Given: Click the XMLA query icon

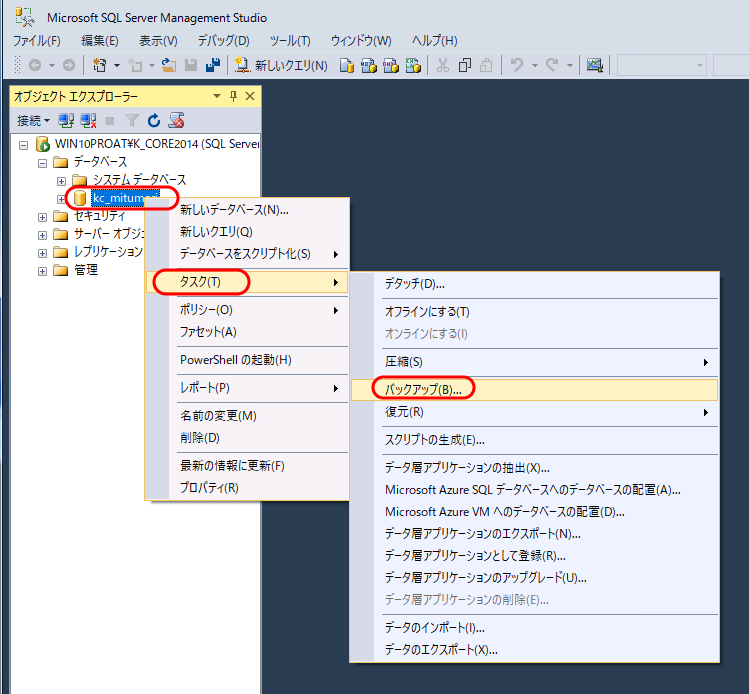Looking at the screenshot, I should coord(413,65).
